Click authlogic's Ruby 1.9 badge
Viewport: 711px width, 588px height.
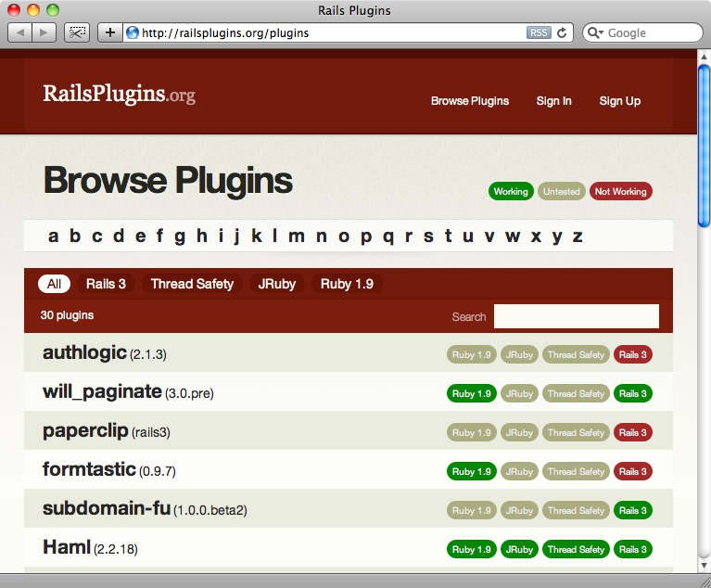(x=472, y=355)
